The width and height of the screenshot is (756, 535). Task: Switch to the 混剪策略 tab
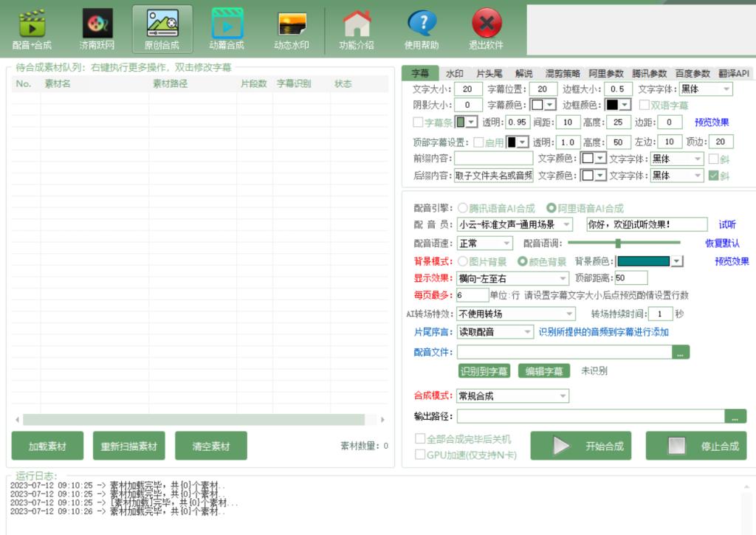pos(563,74)
